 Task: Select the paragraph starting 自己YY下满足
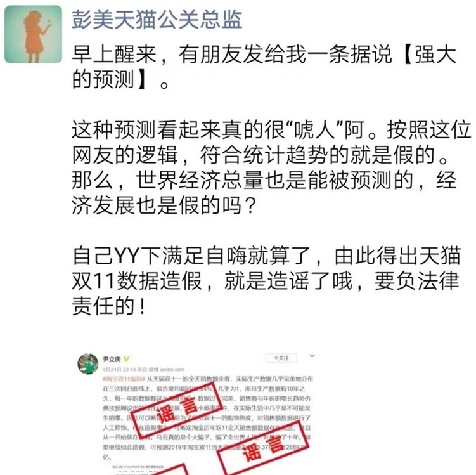(267, 281)
